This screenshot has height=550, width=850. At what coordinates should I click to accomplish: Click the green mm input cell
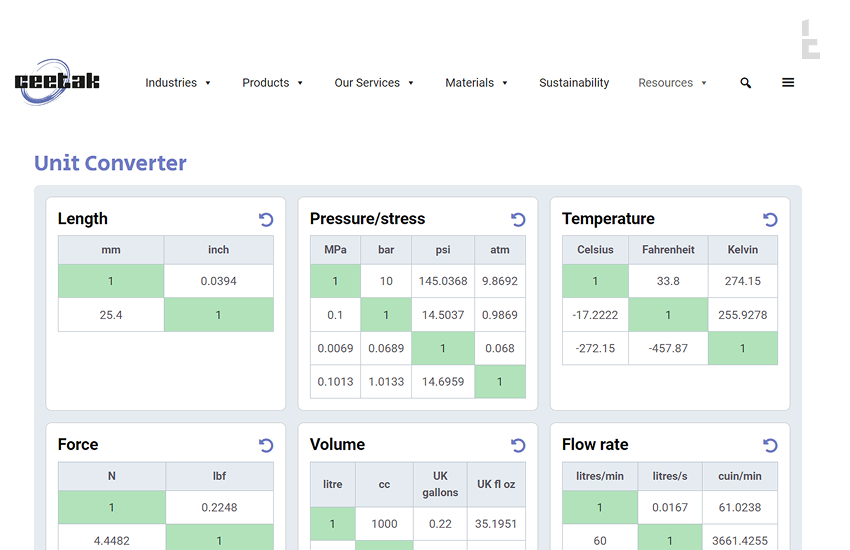(x=111, y=281)
